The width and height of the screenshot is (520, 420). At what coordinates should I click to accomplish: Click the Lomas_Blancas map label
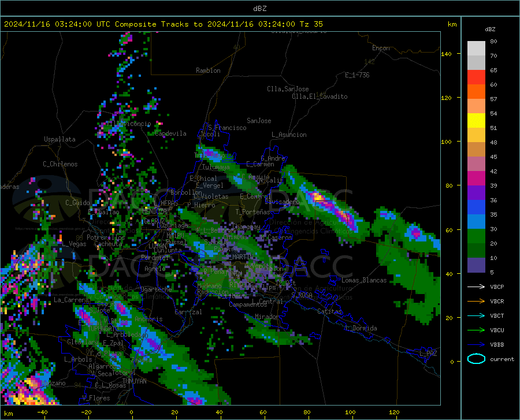point(364,280)
